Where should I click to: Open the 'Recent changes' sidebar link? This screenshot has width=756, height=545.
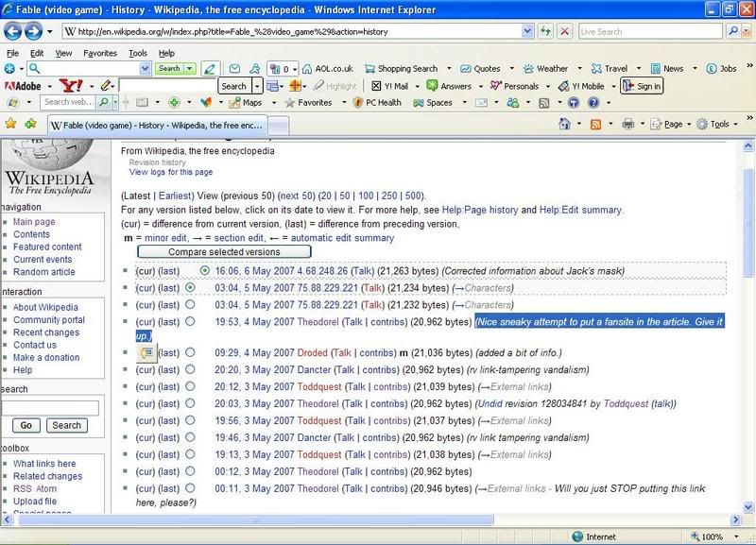click(x=46, y=332)
